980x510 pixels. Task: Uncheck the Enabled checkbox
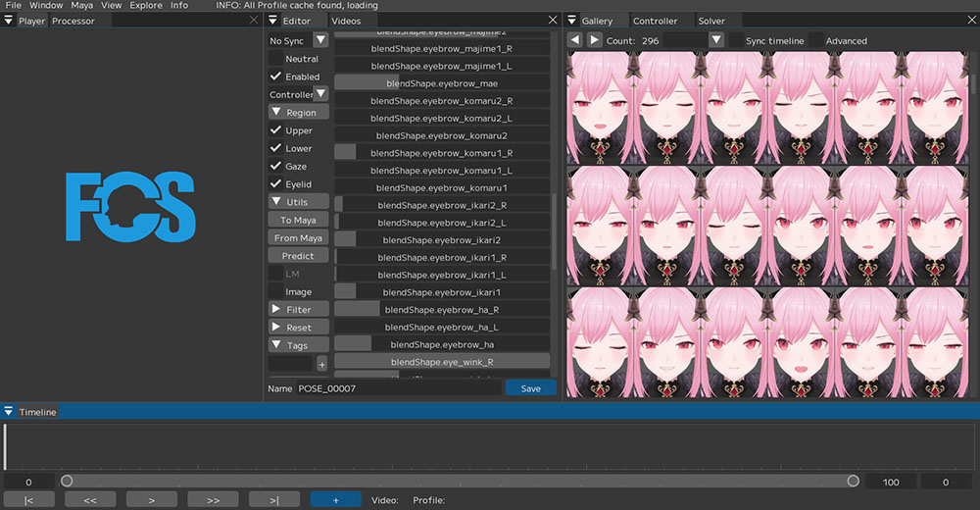click(275, 76)
